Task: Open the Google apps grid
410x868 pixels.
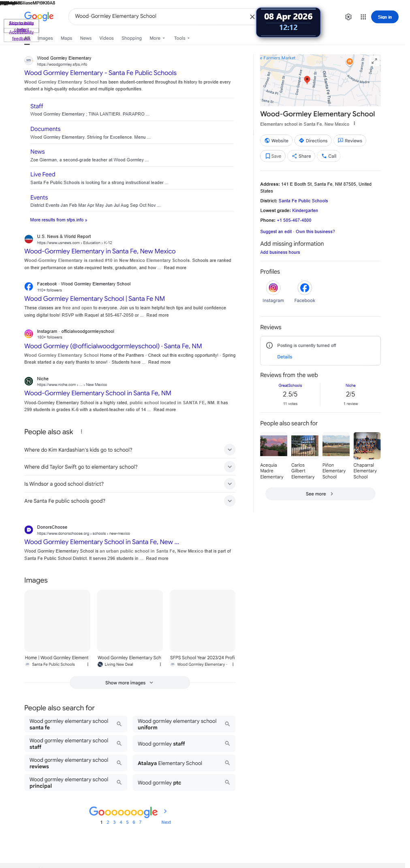Action: [363, 17]
